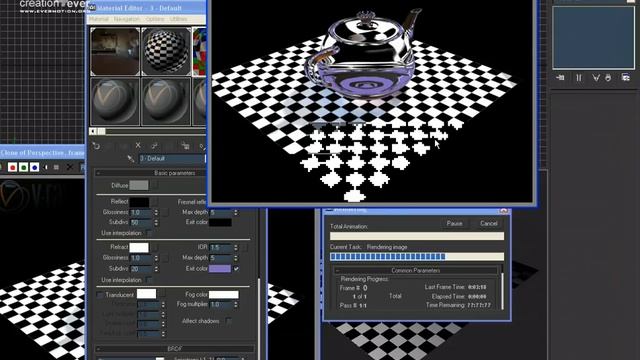Click Pause in Rendering dialog

454,223
